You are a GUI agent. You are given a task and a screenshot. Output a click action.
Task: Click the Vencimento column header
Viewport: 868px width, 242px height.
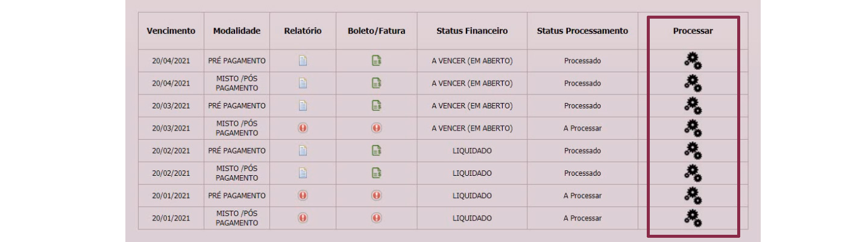point(171,31)
